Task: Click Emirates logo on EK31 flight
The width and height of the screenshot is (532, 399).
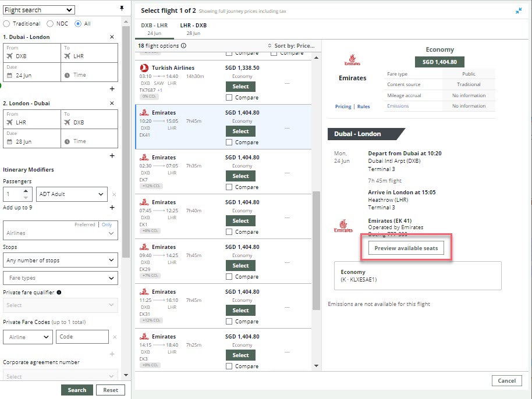Action: 144,291
